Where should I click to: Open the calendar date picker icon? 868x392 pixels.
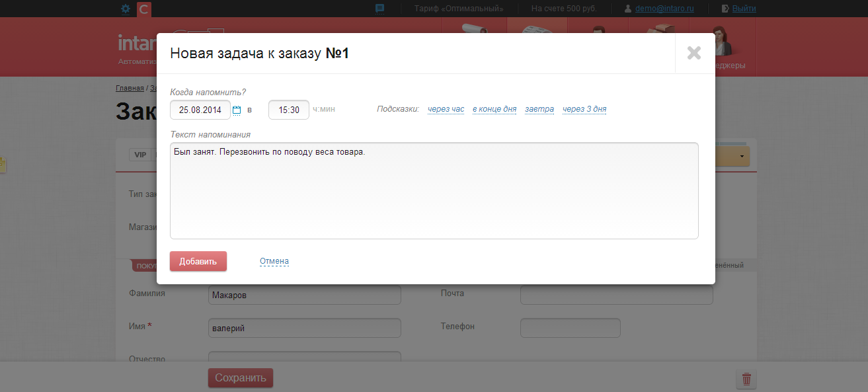237,110
